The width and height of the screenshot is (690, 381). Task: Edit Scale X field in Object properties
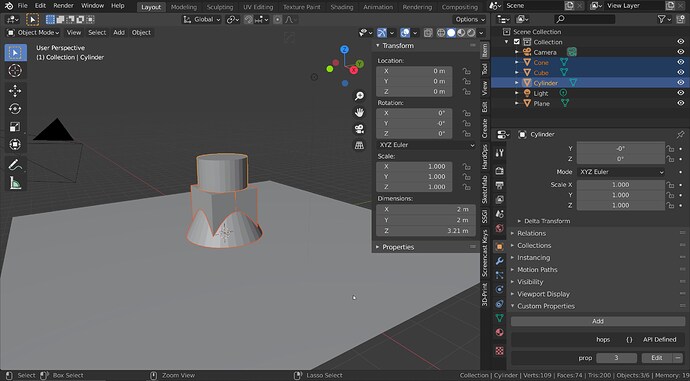[620, 185]
